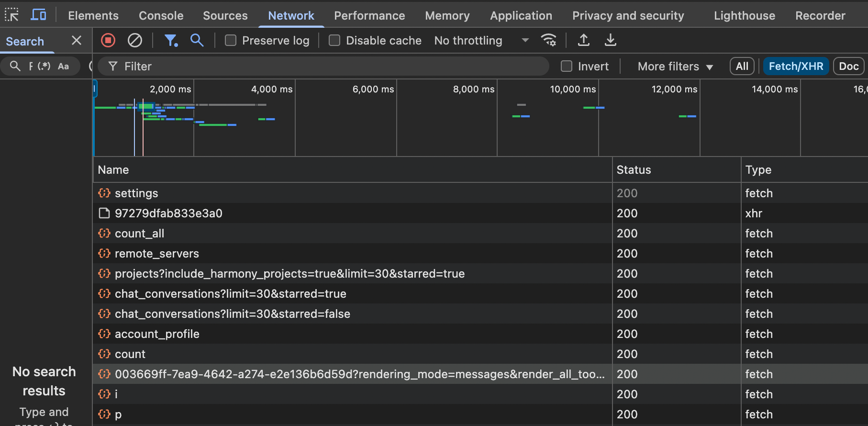Select the Search drawer tab

click(25, 41)
